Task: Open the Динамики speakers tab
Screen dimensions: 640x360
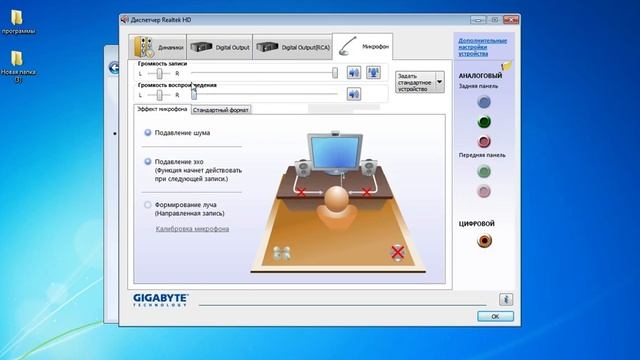Action: pyautogui.click(x=158, y=47)
